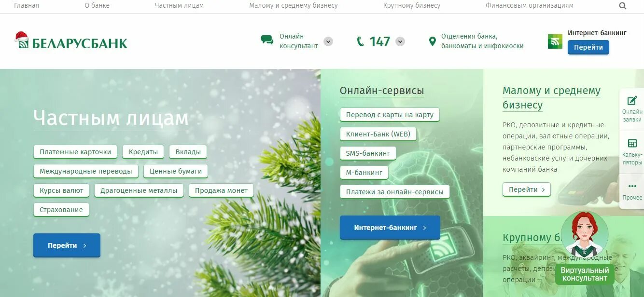The height and width of the screenshot is (297, 644).
Task: Select Финансовым организациям in top menu
Action: click(x=530, y=5)
